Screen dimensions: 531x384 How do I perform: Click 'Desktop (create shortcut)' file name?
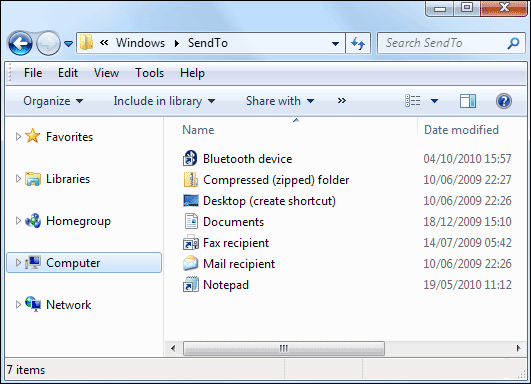[x=269, y=201]
